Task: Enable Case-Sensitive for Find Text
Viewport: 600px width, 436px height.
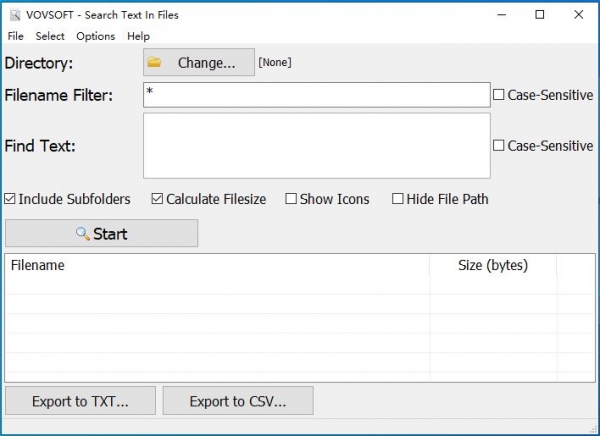Action: coord(499,146)
